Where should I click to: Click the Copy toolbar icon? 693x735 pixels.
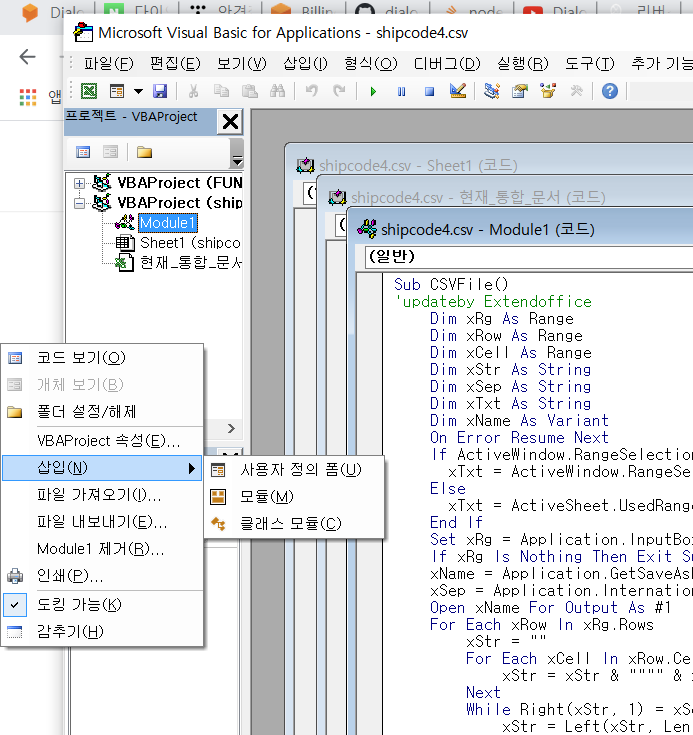(221, 91)
